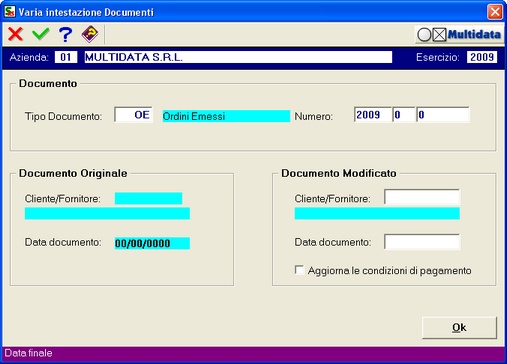
Task: Click the MULTIDATA S.R.L. company name field
Action: [x=238, y=57]
